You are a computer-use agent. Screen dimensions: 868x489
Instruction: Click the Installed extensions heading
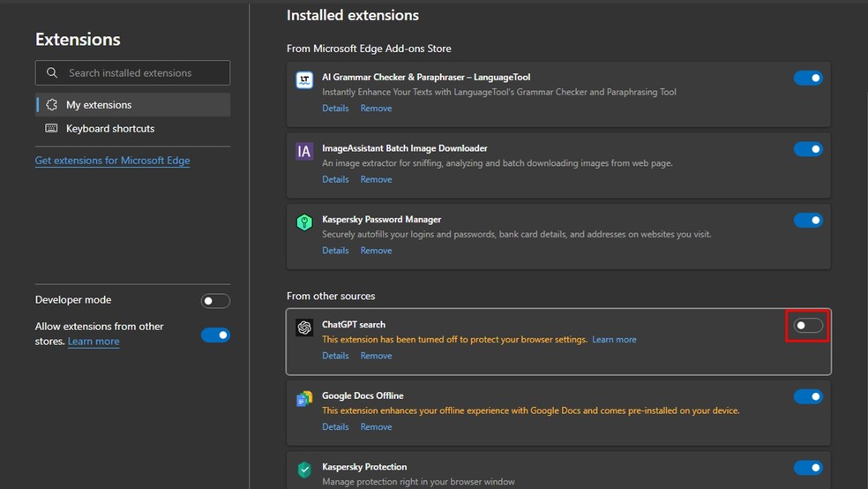tap(353, 16)
